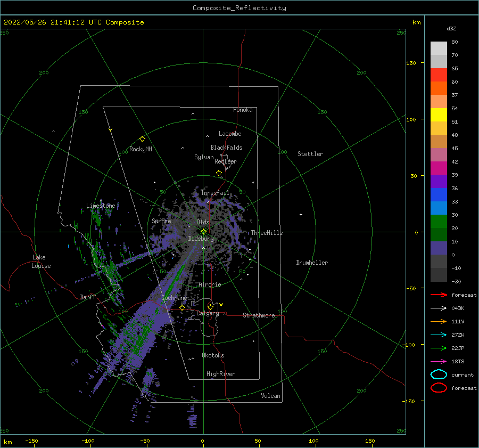
Task: Click the cyan 27ZW arrow legend icon
Action: point(439,335)
